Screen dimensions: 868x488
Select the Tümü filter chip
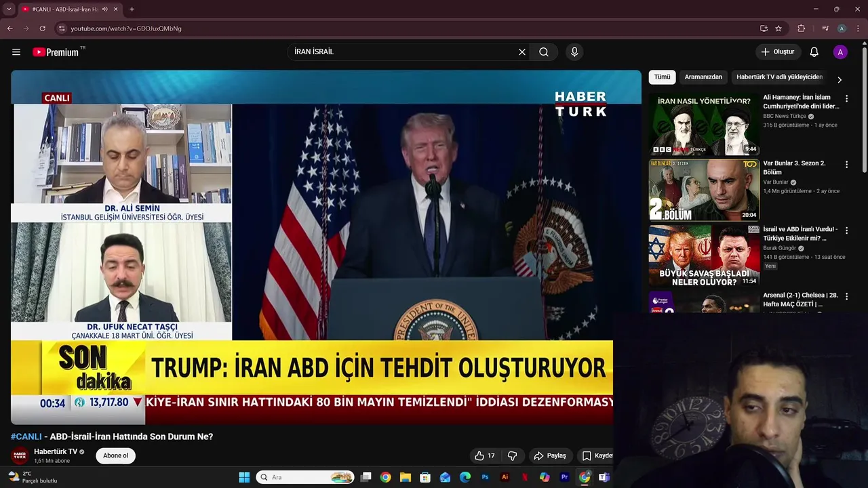pos(662,77)
